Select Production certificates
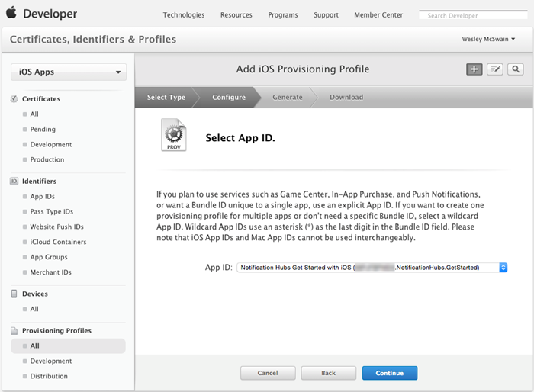The image size is (534, 392). [x=47, y=159]
